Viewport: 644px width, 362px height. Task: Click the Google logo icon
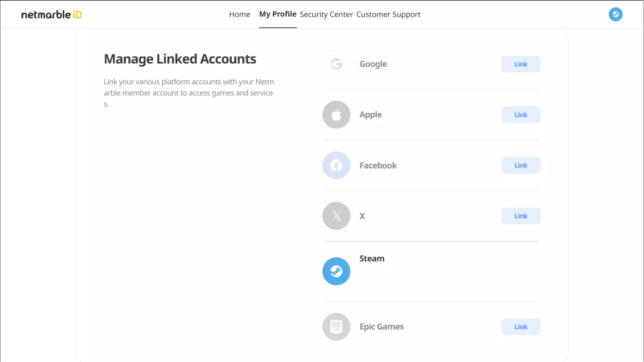click(x=336, y=64)
